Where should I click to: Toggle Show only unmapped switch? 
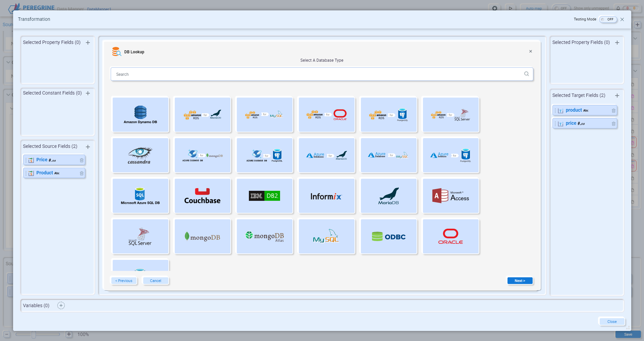click(x=562, y=8)
